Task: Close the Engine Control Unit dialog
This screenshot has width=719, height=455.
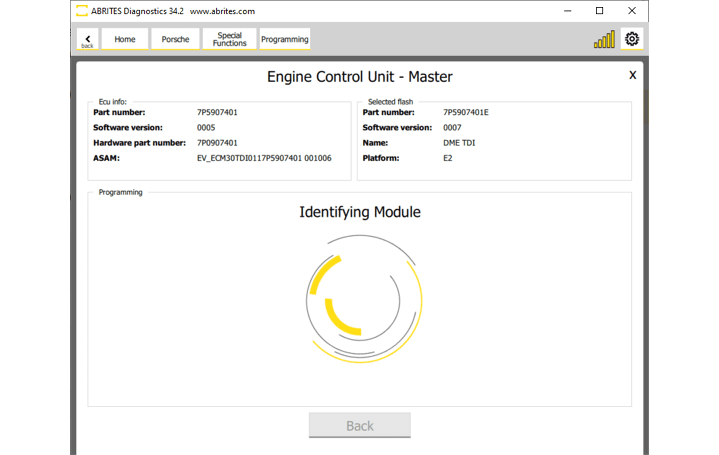Action: tap(632, 75)
